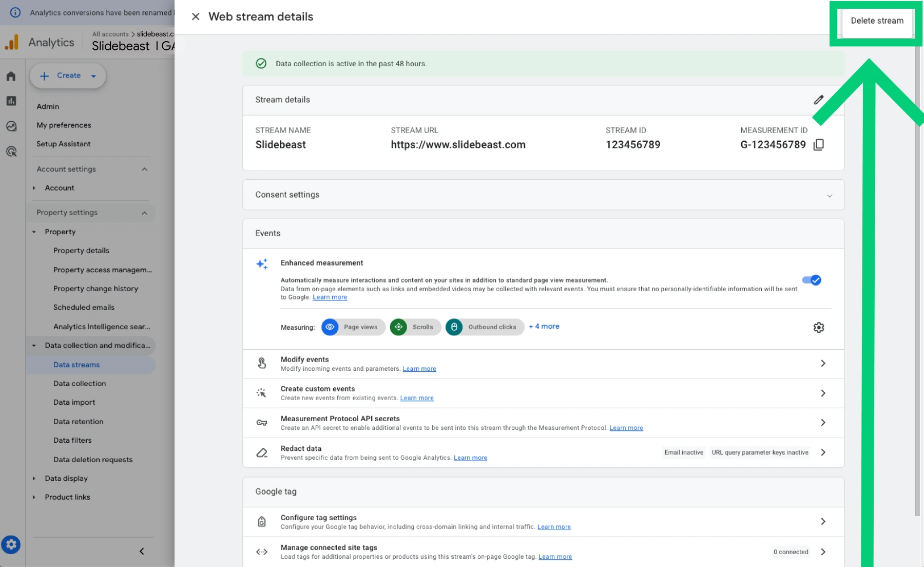Expand the Product links tree item
The width and height of the screenshot is (924, 567).
34,497
